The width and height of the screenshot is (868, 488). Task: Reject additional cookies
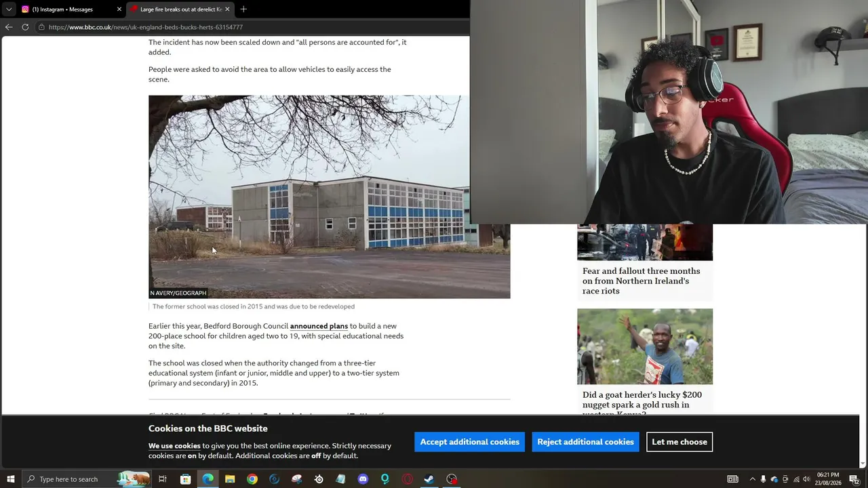(585, 442)
